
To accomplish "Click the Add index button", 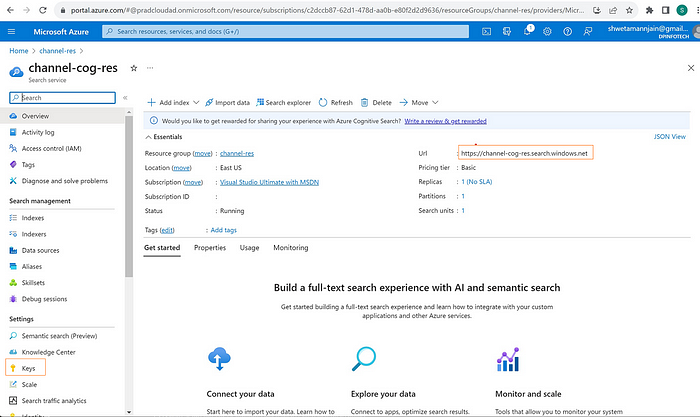I will (x=168, y=103).
